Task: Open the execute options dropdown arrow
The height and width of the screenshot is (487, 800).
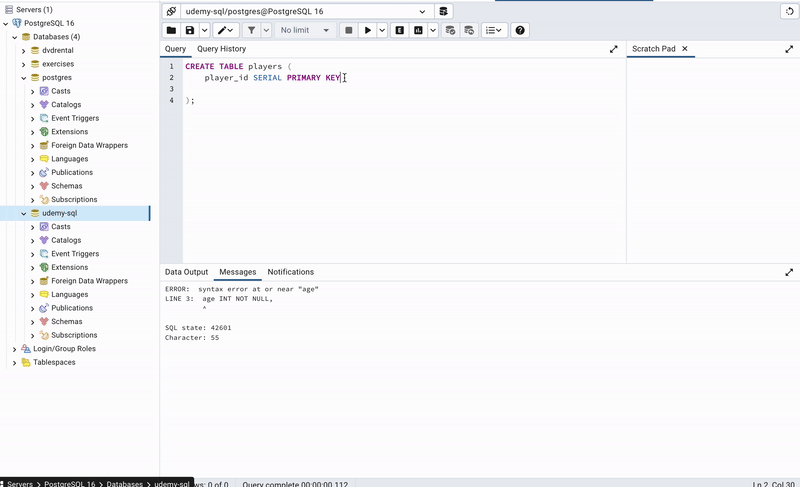Action: (382, 30)
